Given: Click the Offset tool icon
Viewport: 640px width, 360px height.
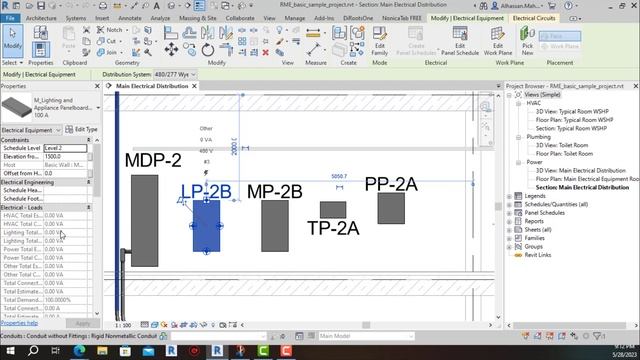Looking at the screenshot, I should tap(189, 32).
